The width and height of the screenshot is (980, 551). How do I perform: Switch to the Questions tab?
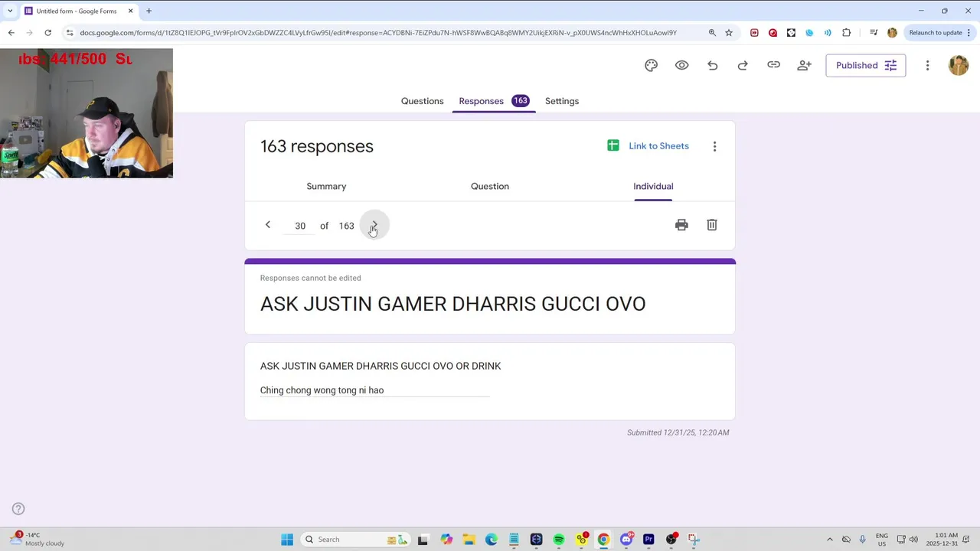tap(422, 101)
